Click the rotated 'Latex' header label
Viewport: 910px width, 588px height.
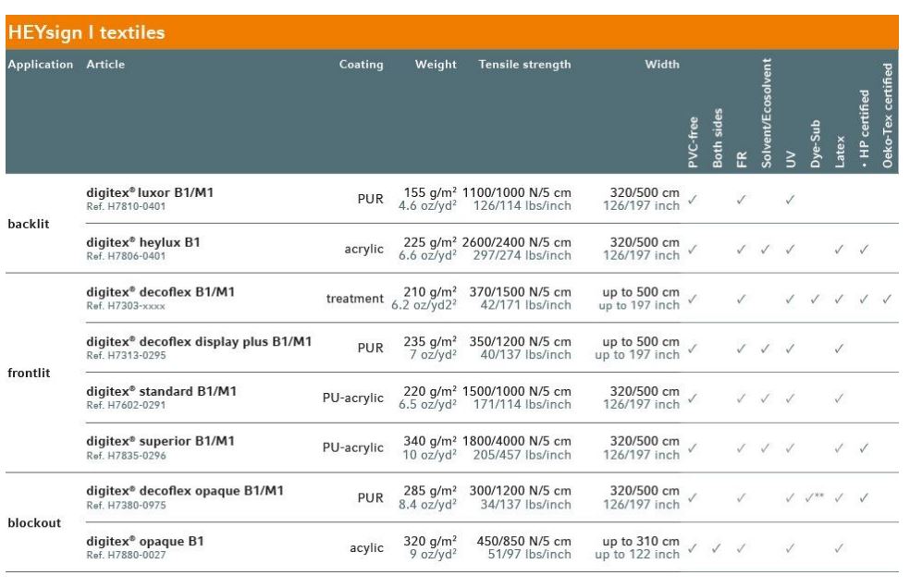tap(840, 152)
